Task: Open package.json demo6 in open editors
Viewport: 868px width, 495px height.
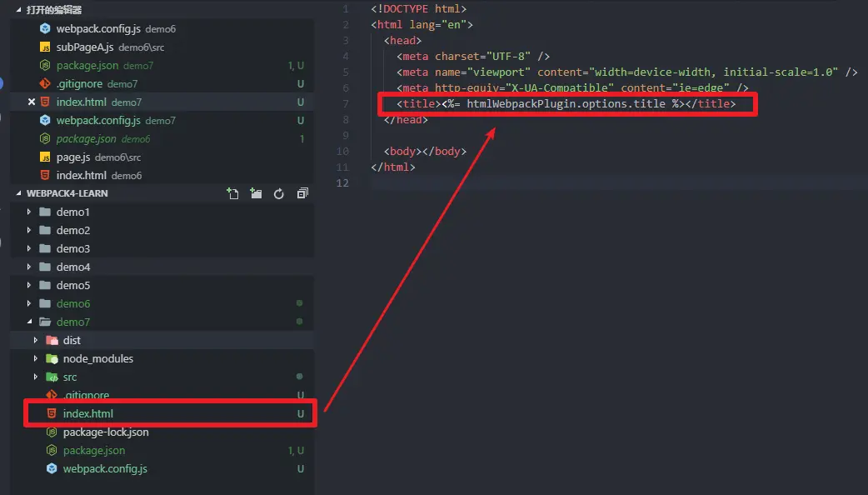Action: (x=162, y=138)
